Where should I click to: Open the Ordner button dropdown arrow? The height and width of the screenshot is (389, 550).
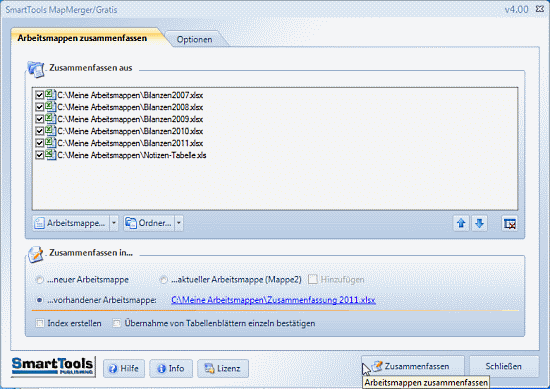[x=179, y=223]
